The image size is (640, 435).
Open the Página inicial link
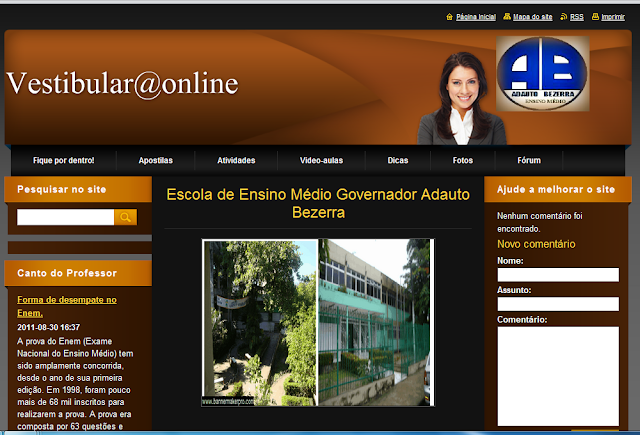click(x=476, y=17)
